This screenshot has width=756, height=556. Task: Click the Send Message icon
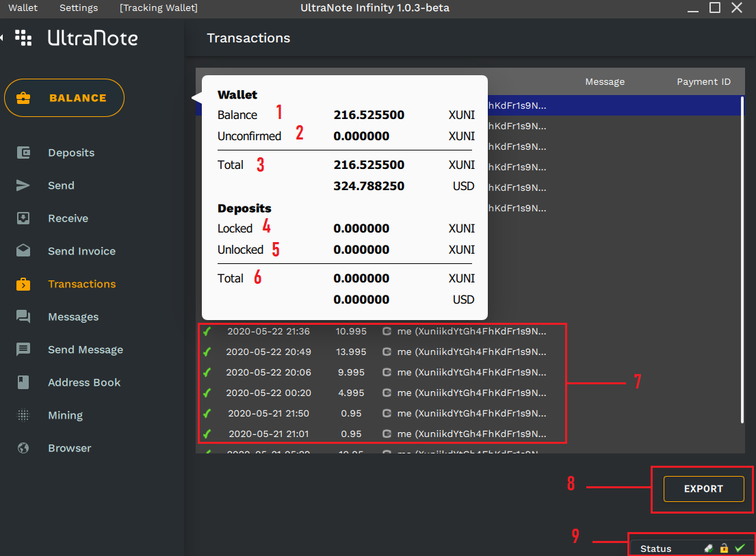click(23, 349)
